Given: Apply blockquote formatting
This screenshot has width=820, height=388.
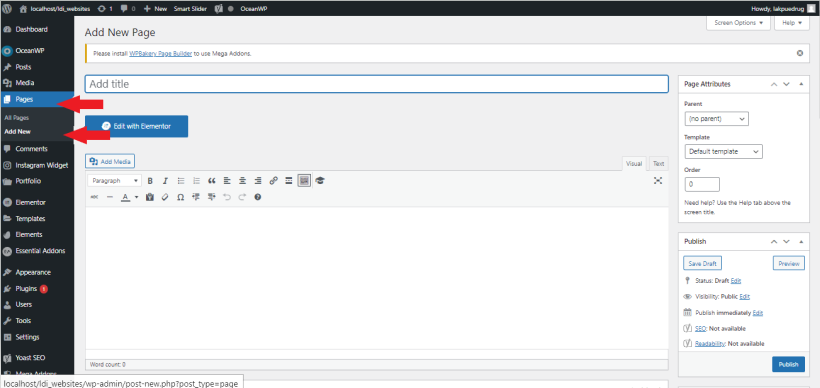Looking at the screenshot, I should coord(212,181).
